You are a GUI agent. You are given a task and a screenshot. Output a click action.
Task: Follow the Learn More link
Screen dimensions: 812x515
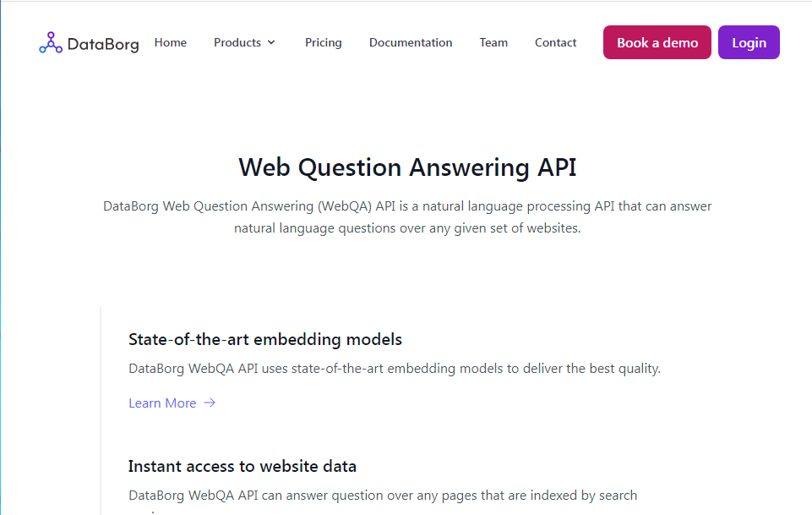click(x=162, y=403)
